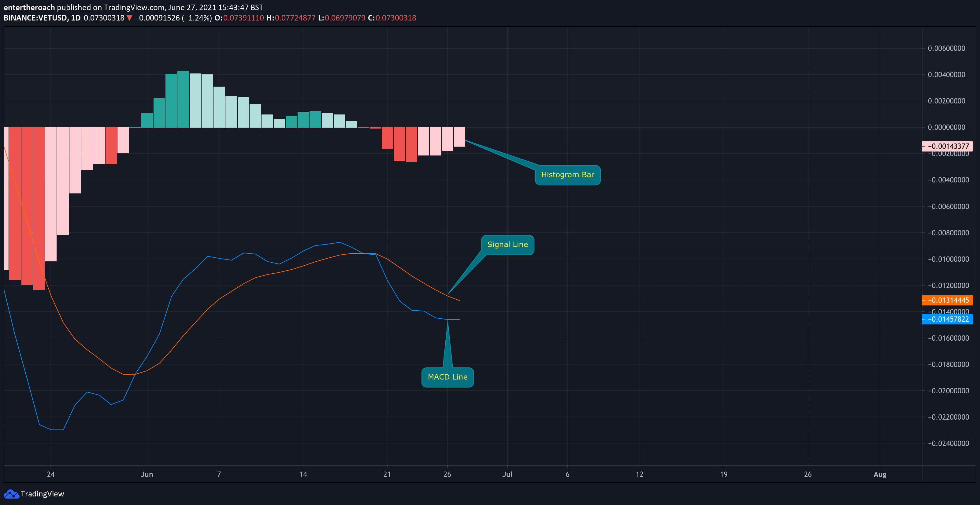Image resolution: width=980 pixels, height=505 pixels.
Task: Click the 12 date label on time axis
Action: click(640, 475)
